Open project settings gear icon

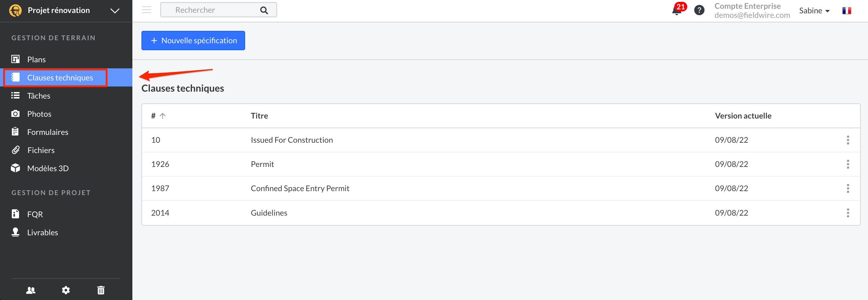(66, 290)
